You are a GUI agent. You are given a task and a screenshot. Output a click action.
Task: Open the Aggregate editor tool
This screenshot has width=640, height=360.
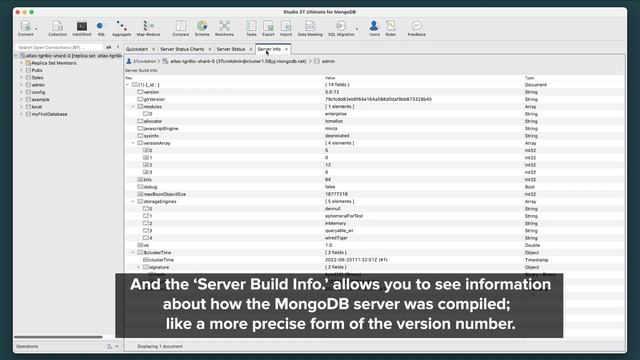coord(121,28)
